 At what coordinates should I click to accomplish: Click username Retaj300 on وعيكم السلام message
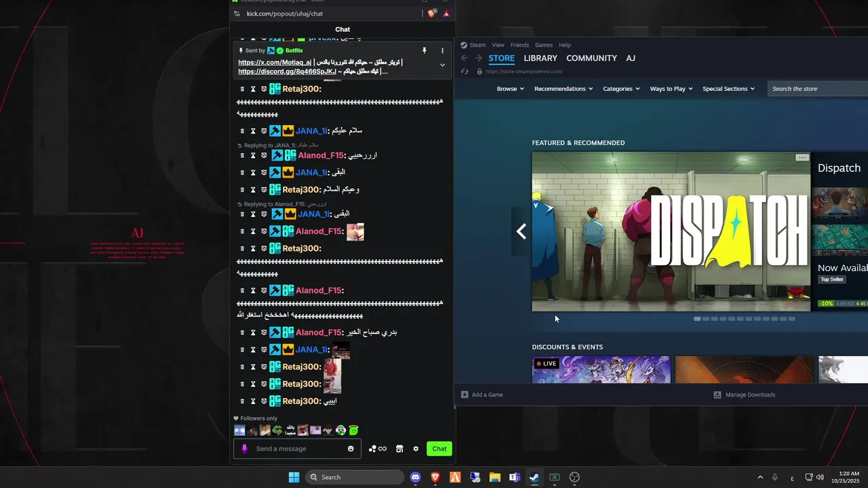pyautogui.click(x=302, y=190)
